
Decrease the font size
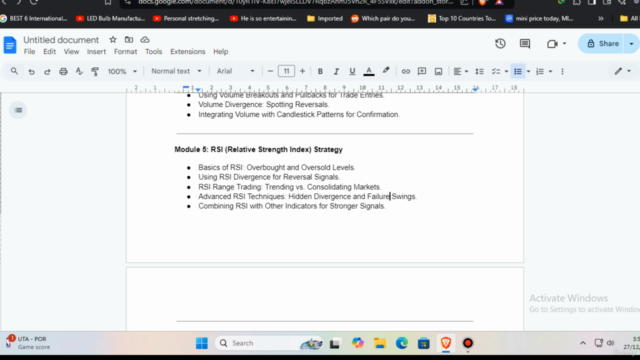pyautogui.click(x=270, y=71)
